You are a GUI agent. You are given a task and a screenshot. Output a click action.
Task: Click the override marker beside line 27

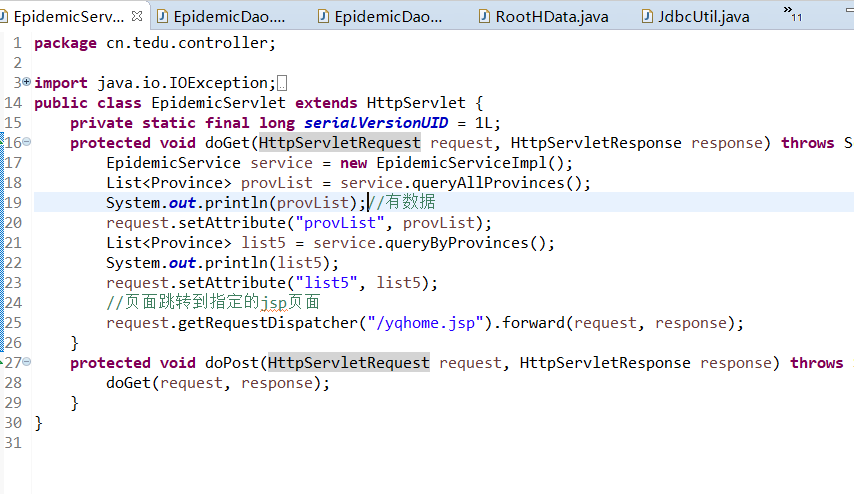pyautogui.click(x=2, y=361)
